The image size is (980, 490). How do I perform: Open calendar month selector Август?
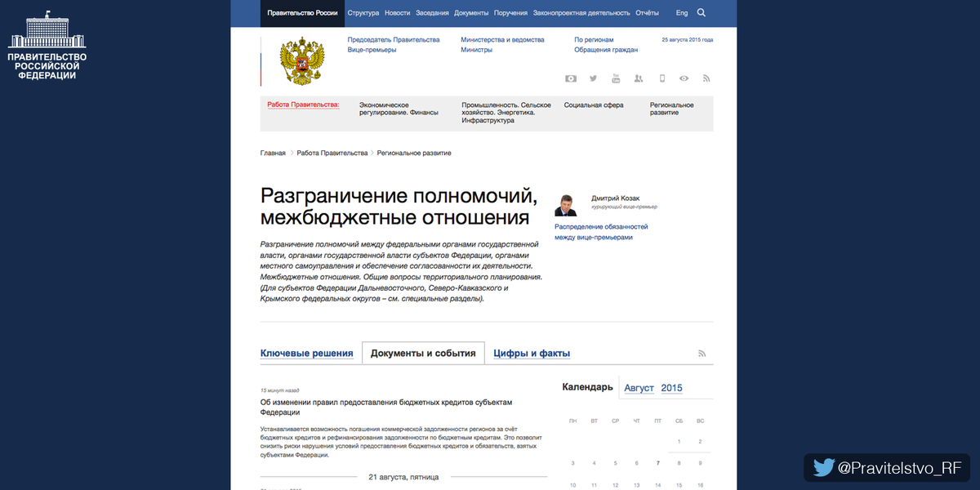[x=639, y=388]
